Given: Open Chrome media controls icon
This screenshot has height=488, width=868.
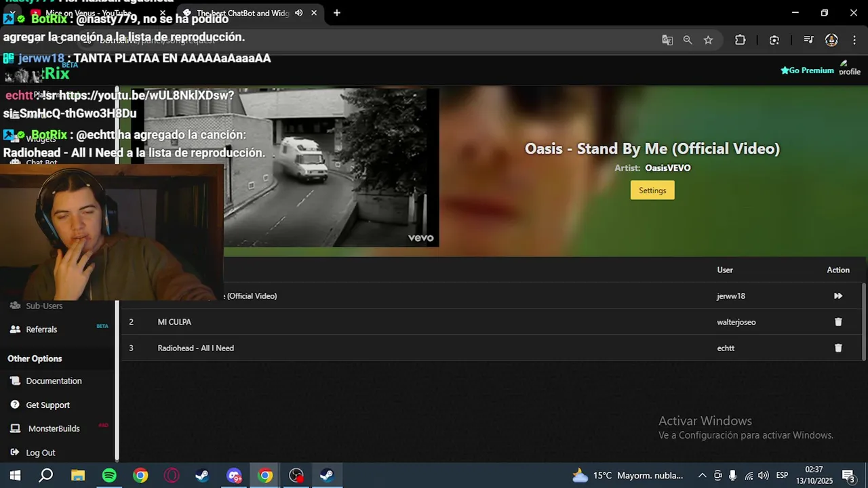Looking at the screenshot, I should click(808, 40).
